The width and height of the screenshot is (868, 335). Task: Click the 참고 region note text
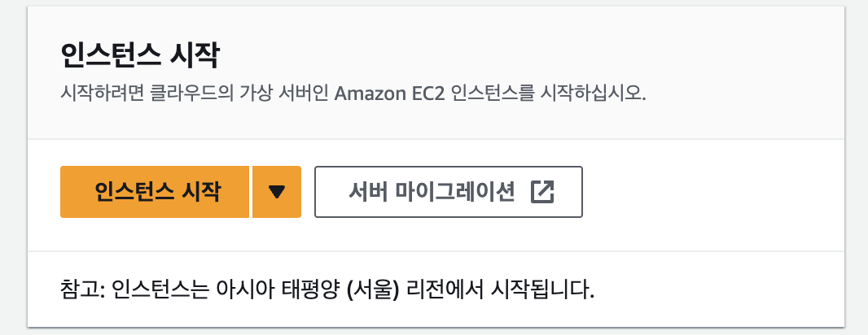pos(327,290)
